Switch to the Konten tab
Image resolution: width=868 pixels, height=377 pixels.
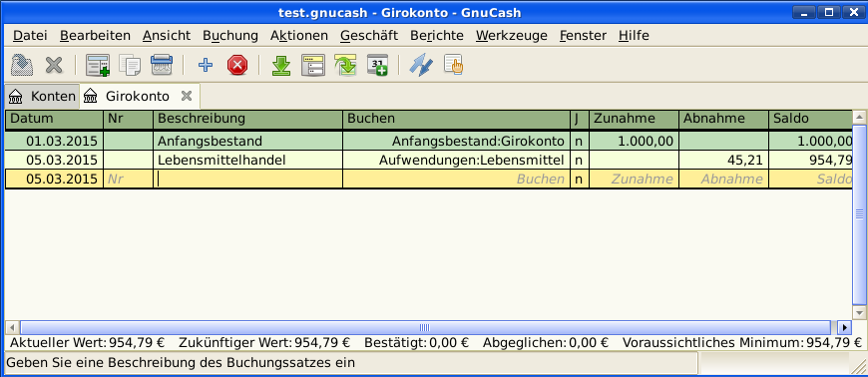[42, 97]
